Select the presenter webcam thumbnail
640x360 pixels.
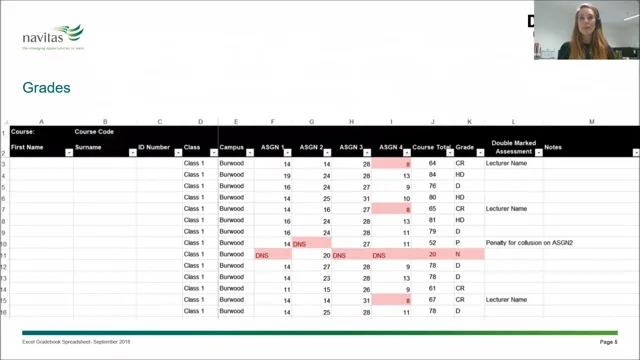[x=587, y=30]
